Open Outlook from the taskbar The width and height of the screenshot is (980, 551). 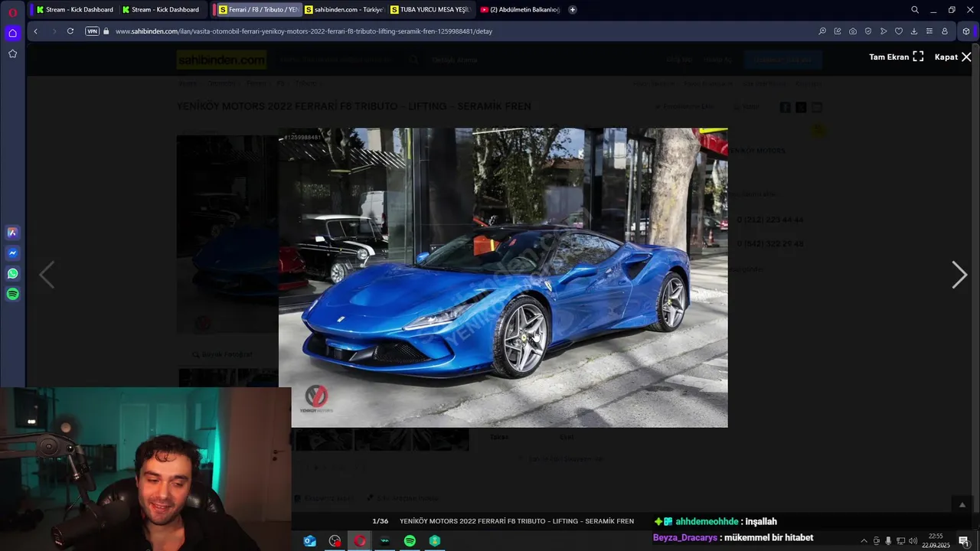[x=310, y=541]
